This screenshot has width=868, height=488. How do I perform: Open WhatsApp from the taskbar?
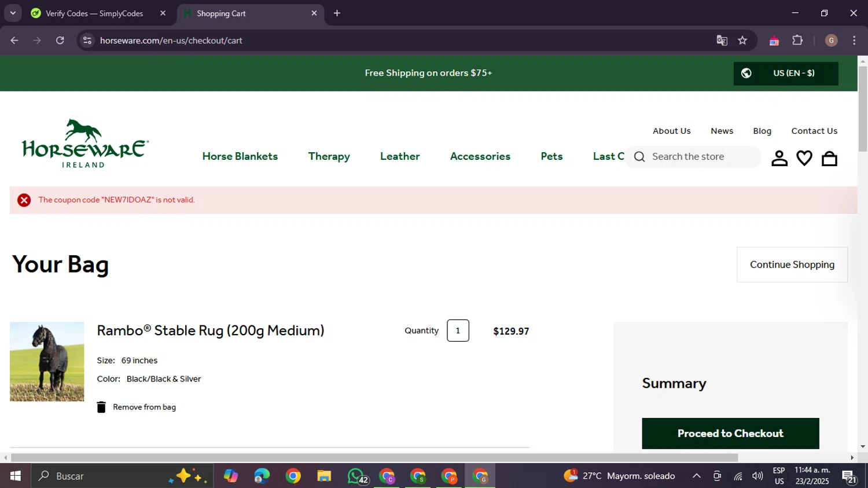tap(356, 476)
